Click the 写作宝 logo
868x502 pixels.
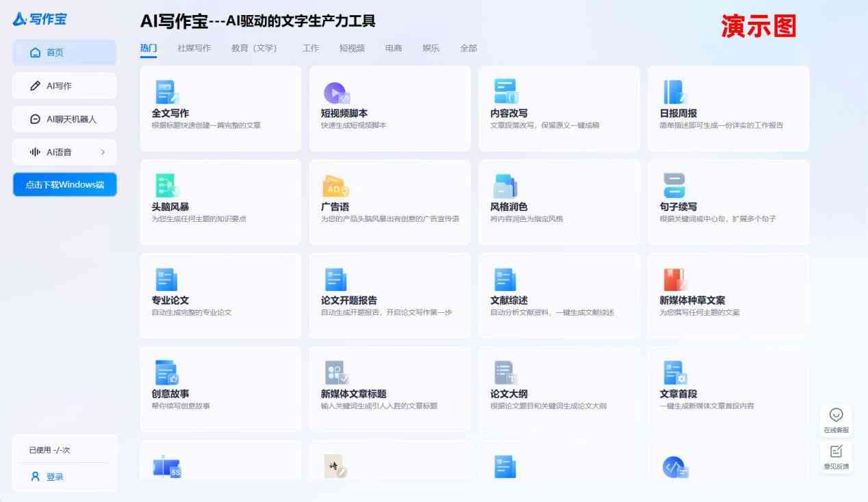40,18
